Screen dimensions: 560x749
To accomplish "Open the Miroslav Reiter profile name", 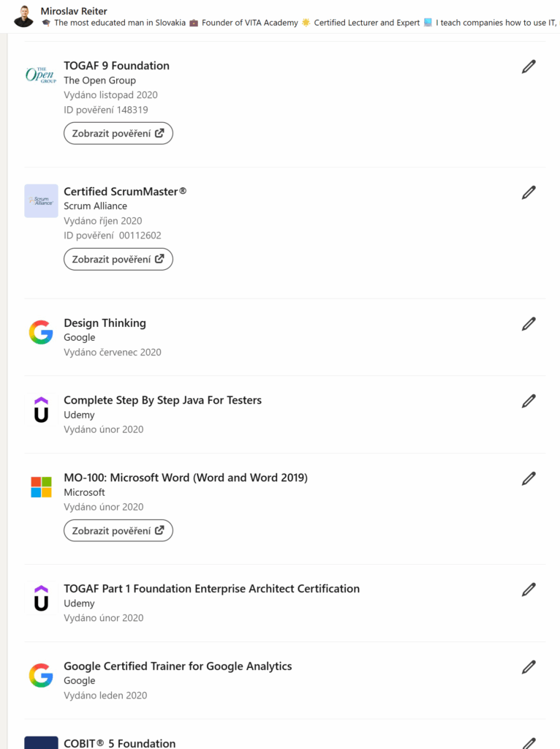I will click(x=74, y=11).
